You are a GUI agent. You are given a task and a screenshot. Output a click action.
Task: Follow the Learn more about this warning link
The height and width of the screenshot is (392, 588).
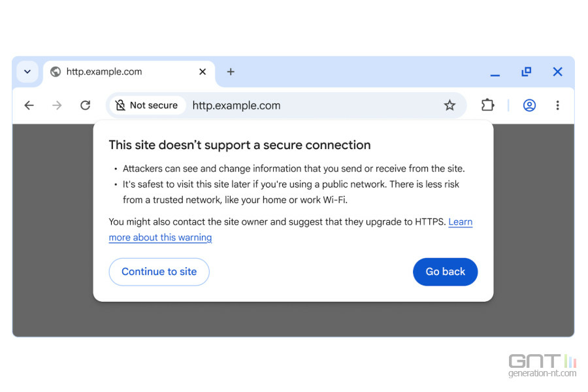click(160, 238)
